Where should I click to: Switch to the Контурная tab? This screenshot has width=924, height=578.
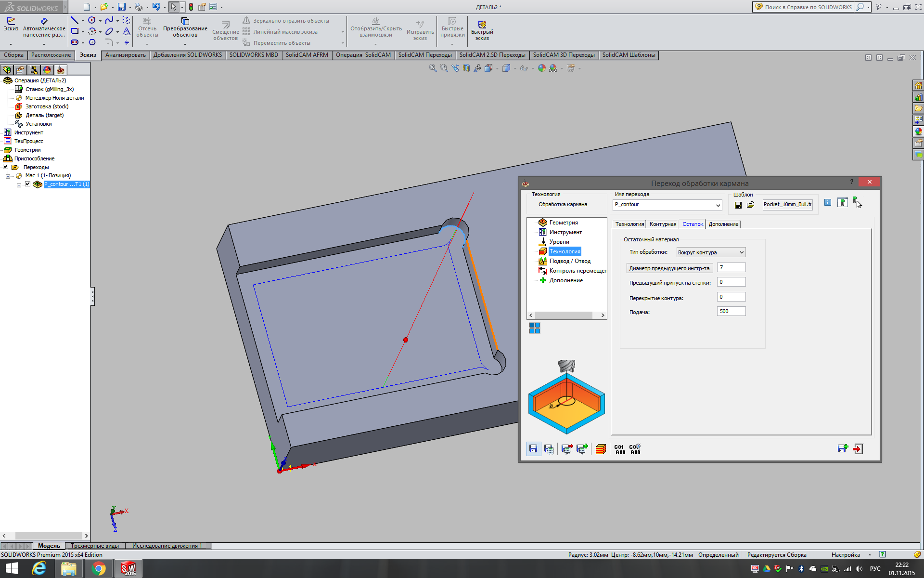click(x=662, y=224)
